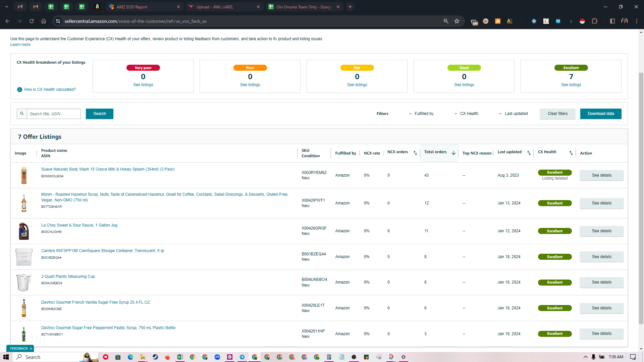Viewport: 644px width, 362px height.
Task: Sort by CX Health column arrows
Action: tap(571, 153)
